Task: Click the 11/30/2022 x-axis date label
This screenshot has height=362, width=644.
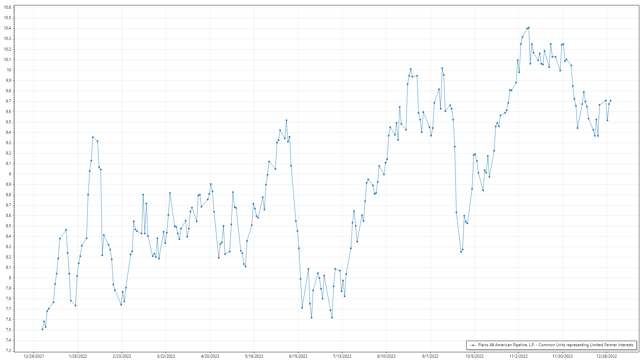Action: point(562,356)
